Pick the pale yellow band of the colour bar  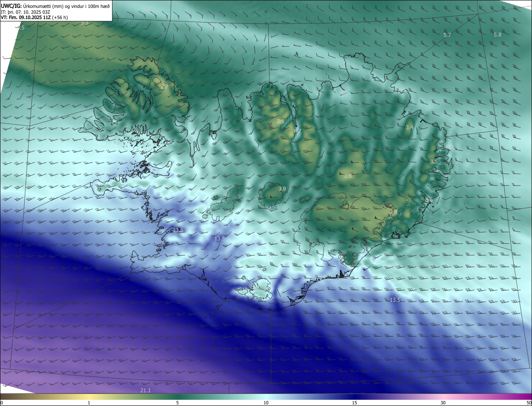click(x=89, y=396)
